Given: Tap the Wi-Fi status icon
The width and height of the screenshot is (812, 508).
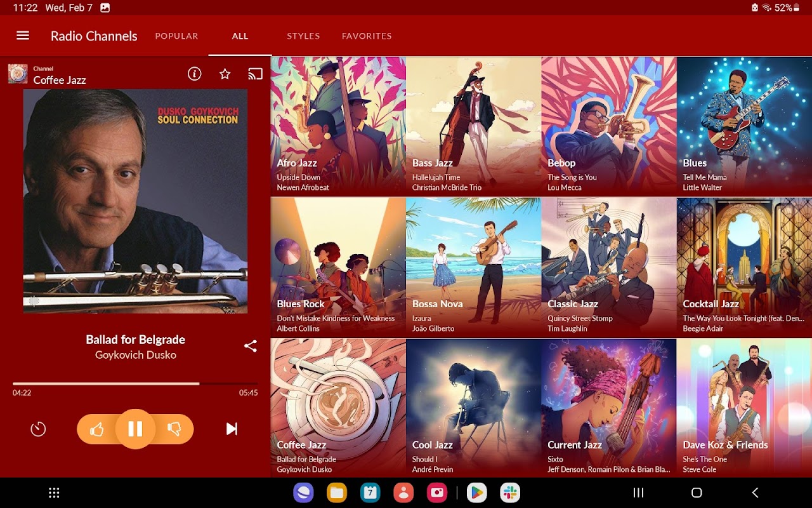Looking at the screenshot, I should point(767,8).
